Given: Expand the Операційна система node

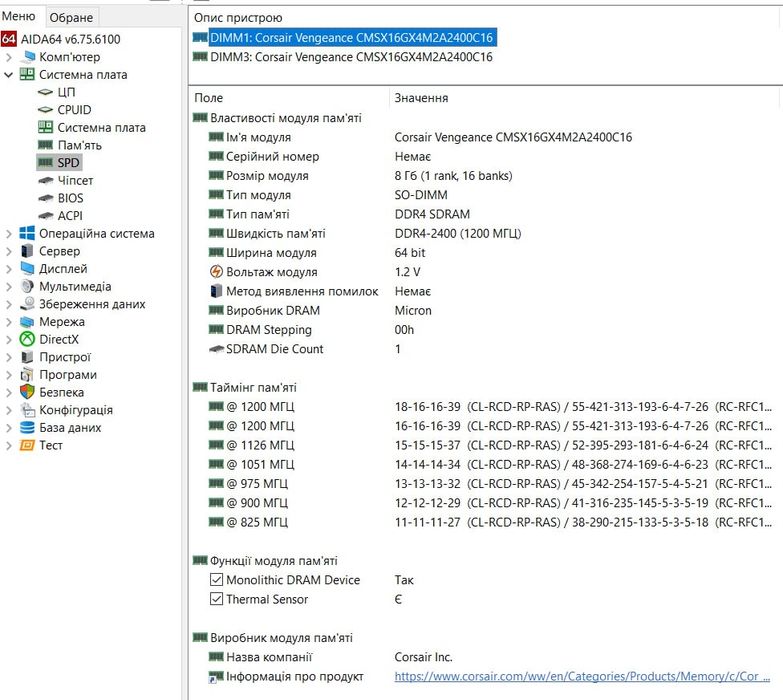Looking at the screenshot, I should point(8,234).
